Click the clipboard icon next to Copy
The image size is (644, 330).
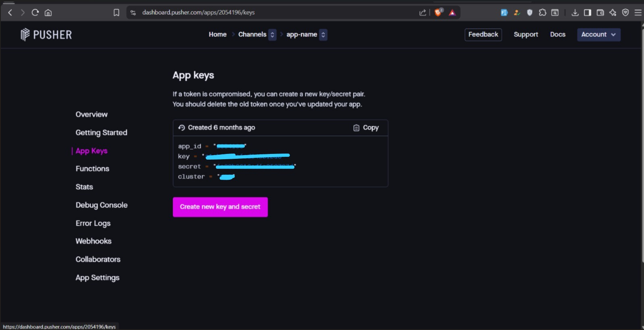(x=356, y=128)
